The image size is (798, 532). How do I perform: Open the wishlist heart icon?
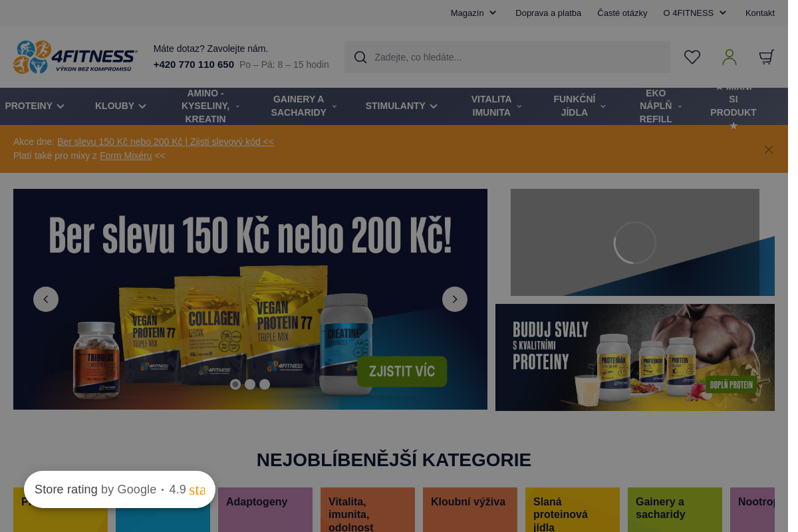coord(692,57)
